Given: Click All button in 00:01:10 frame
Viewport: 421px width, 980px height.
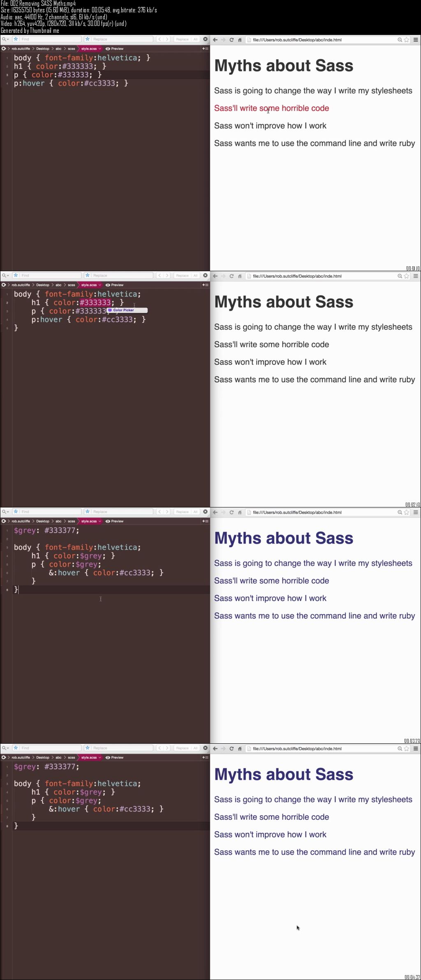Looking at the screenshot, I should 195,39.
